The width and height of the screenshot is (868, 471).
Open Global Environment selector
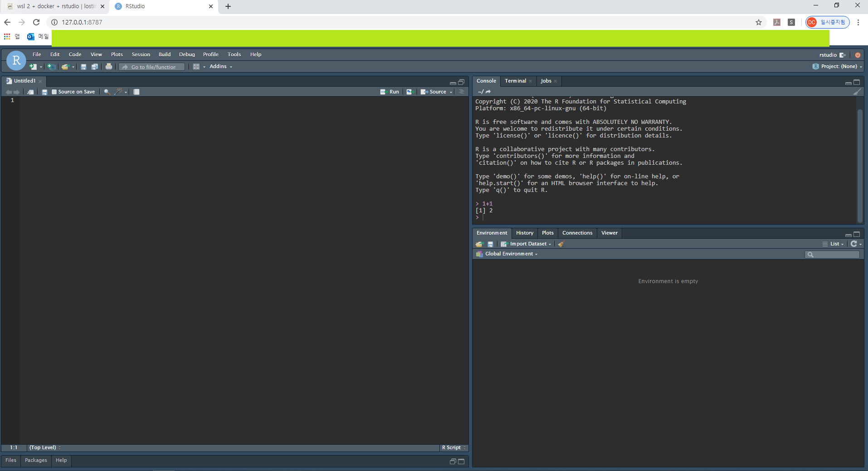507,254
